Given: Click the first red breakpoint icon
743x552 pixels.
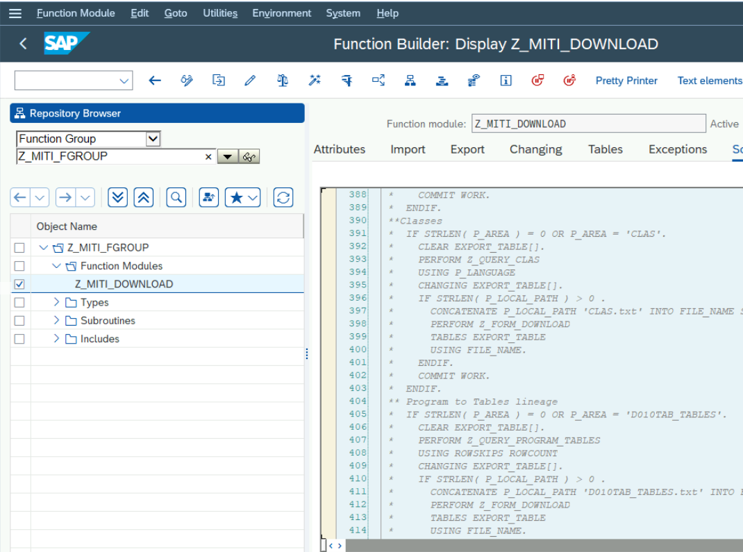Looking at the screenshot, I should [537, 81].
